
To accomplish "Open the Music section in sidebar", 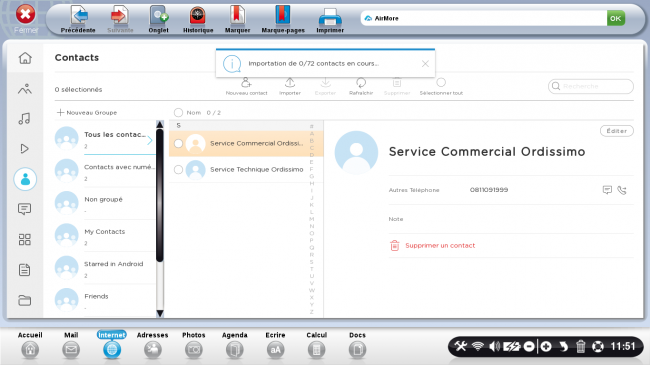I will (x=24, y=119).
